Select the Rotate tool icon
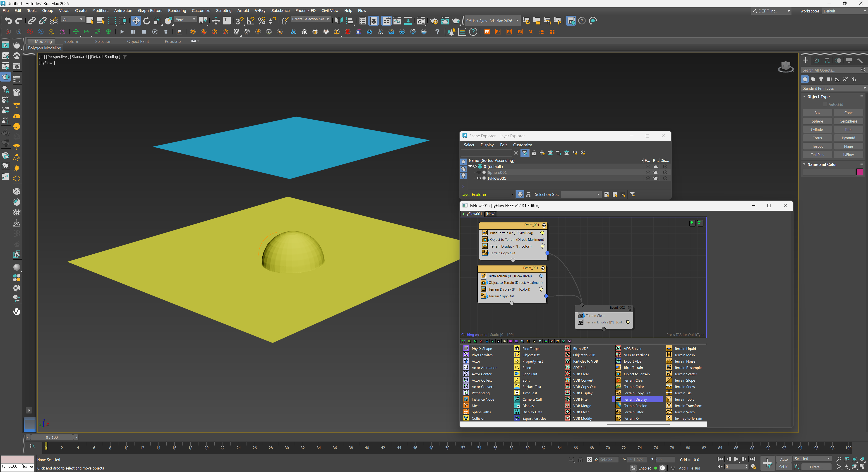Screen dimensions: 868x472 point(146,21)
